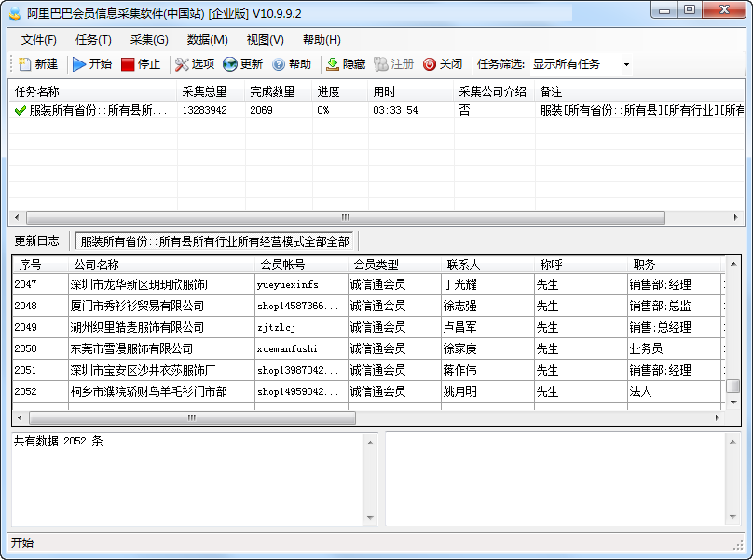Click the 职务 column header
The width and height of the screenshot is (753, 560).
point(674,265)
